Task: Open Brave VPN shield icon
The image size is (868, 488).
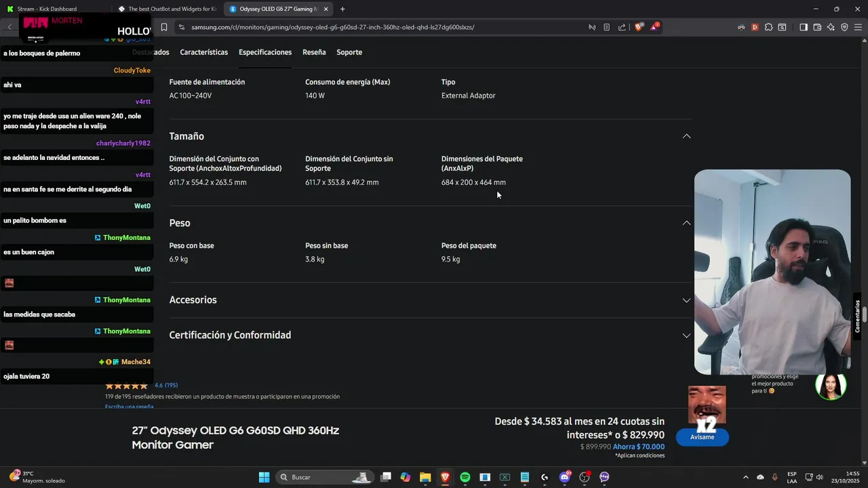Action: pyautogui.click(x=844, y=27)
